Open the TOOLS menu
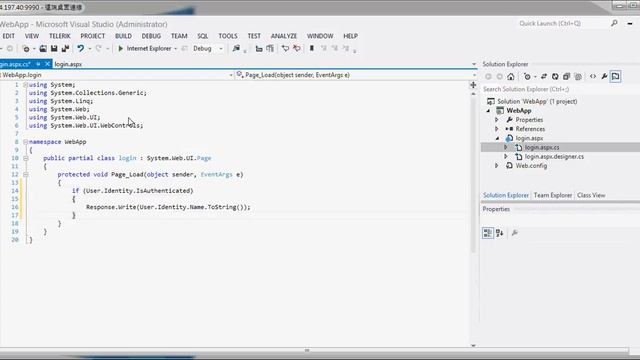The image size is (640, 360). [228, 36]
